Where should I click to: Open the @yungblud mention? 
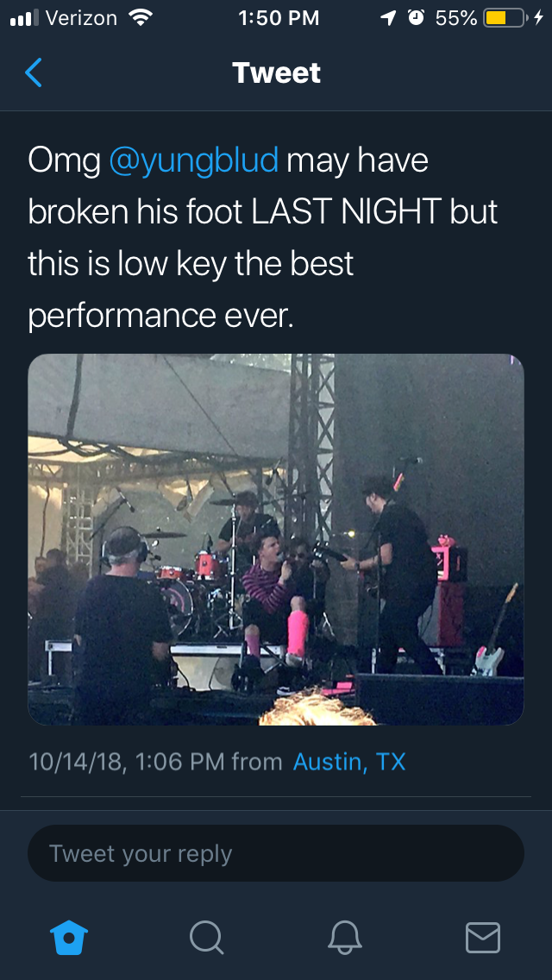194,160
